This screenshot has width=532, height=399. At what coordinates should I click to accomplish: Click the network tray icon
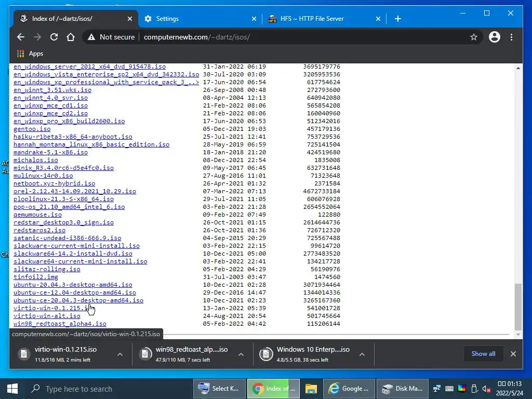click(x=436, y=389)
